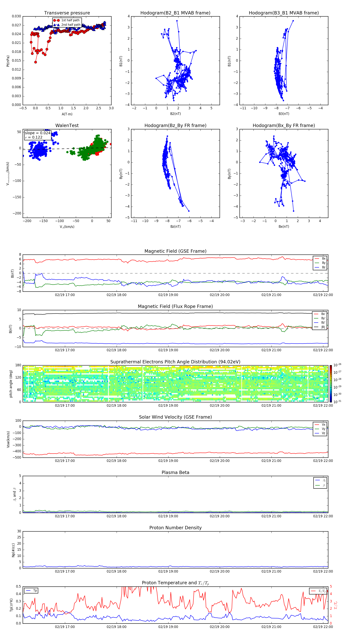Image resolution: width=351 pixels, height=644 pixels.
Task: Click the Suprathermal Electrons Pitch Angle Distribution title
Action: [175, 362]
